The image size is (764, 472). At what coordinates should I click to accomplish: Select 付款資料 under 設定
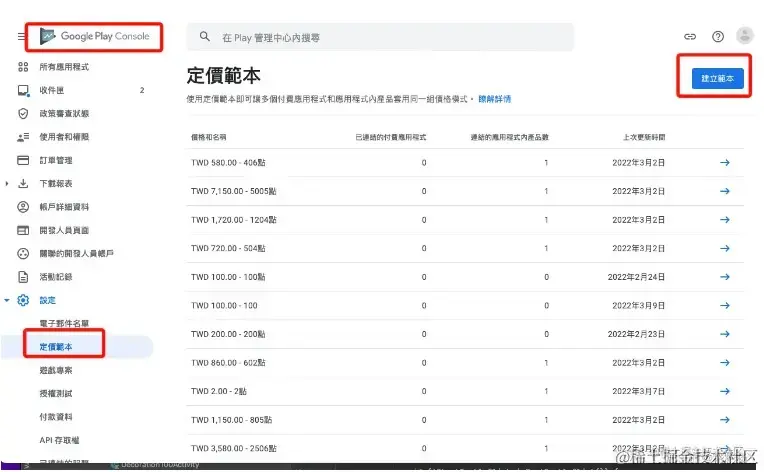pos(56,417)
